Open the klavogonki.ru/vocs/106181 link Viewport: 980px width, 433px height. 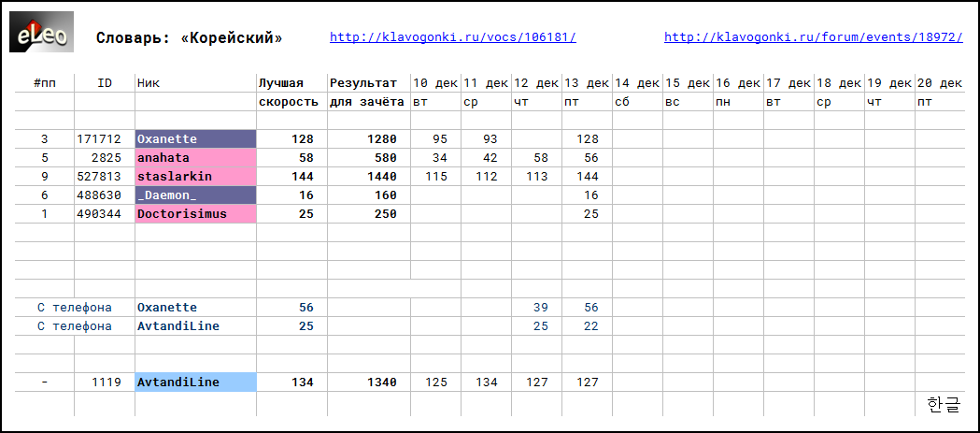pyautogui.click(x=452, y=37)
